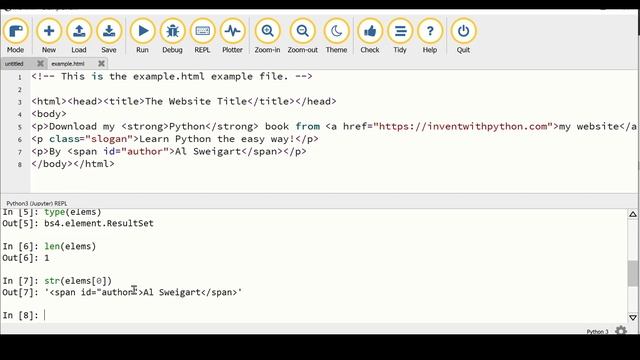Image resolution: width=640 pixels, height=360 pixels.
Task: Toggle the REPL panel
Action: (x=202, y=36)
